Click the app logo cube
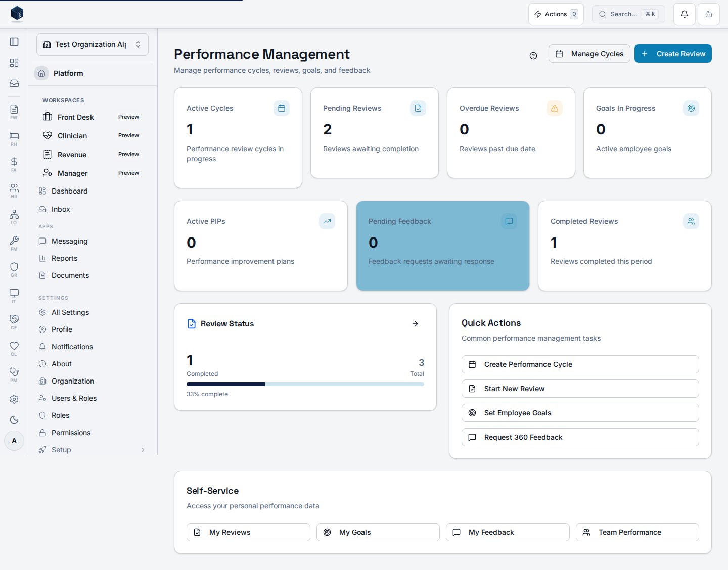Image resolution: width=728 pixels, height=570 pixels. 17,14
